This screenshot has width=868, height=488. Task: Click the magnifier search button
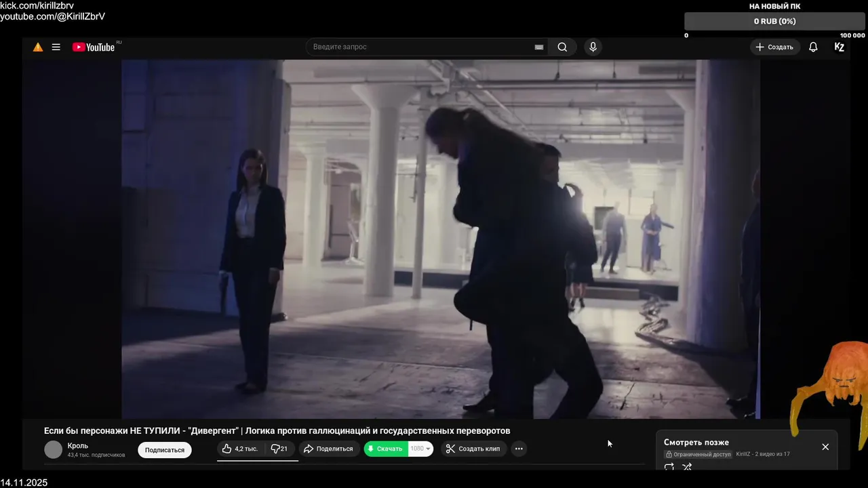562,47
